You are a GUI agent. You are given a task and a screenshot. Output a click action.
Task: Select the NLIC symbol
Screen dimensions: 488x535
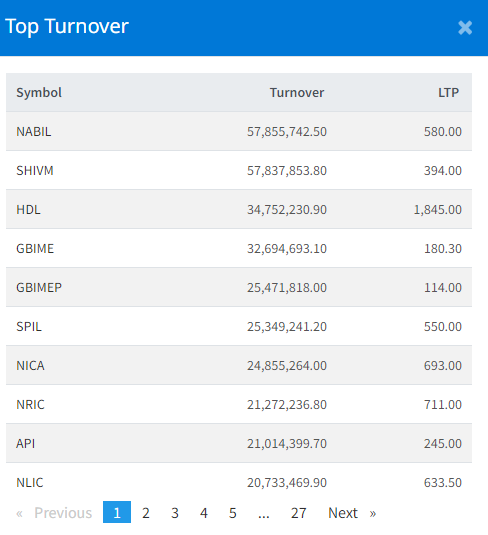pos(30,482)
